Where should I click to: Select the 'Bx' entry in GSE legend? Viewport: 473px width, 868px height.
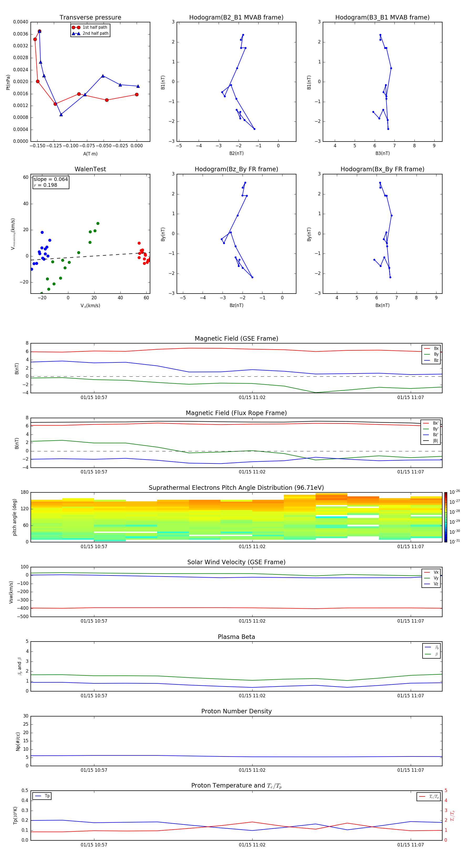click(431, 349)
